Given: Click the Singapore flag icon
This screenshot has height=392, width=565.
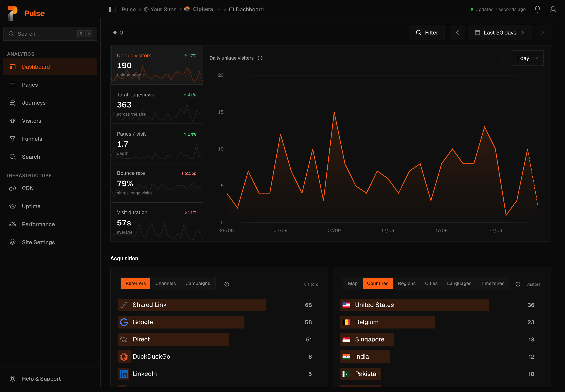Looking at the screenshot, I should pyautogui.click(x=346, y=339).
